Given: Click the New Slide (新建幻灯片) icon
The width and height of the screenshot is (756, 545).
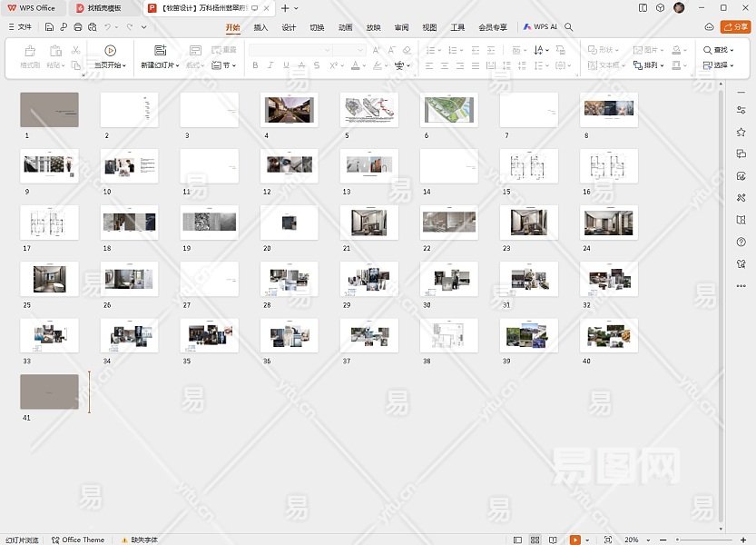Looking at the screenshot, I should (160, 51).
